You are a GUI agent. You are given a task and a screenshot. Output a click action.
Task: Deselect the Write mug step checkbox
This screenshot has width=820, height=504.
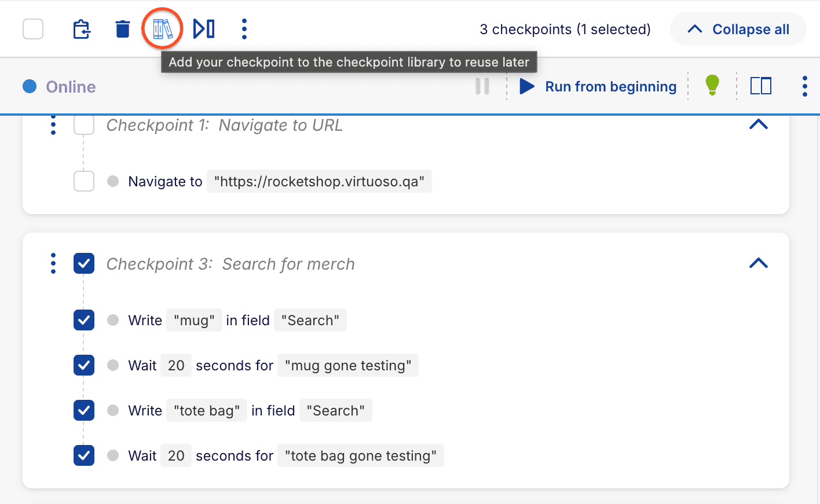(83, 320)
